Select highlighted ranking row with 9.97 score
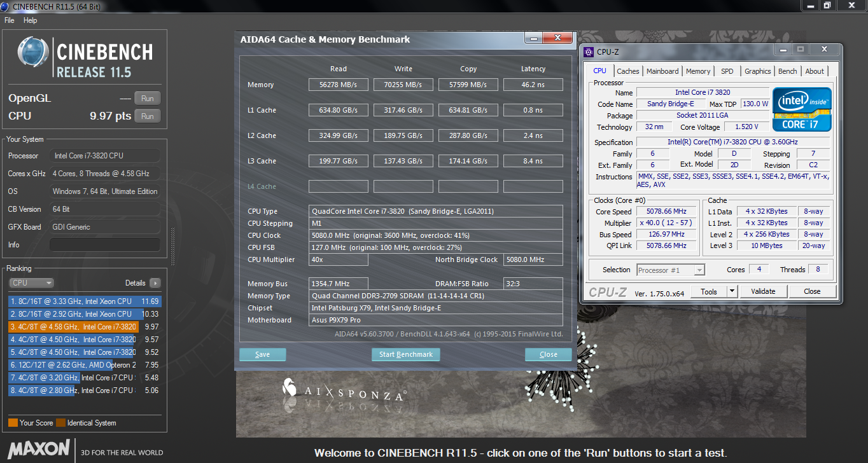The image size is (868, 463). 85,327
